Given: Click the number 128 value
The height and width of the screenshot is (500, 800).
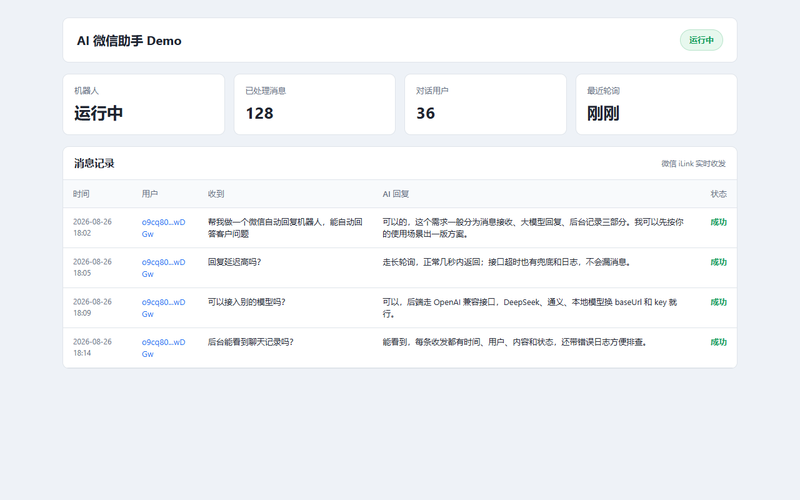Looking at the screenshot, I should click(x=260, y=113).
